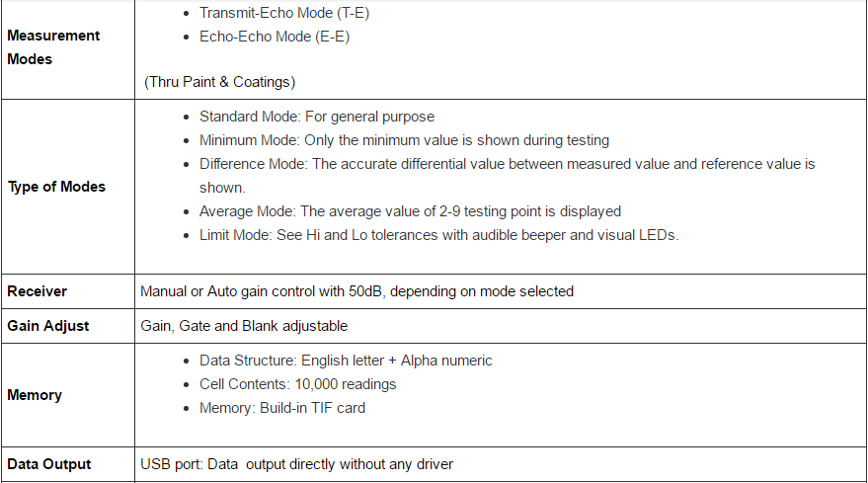The image size is (868, 483).
Task: Click the Average Mode bullet line
Action: 410,211
